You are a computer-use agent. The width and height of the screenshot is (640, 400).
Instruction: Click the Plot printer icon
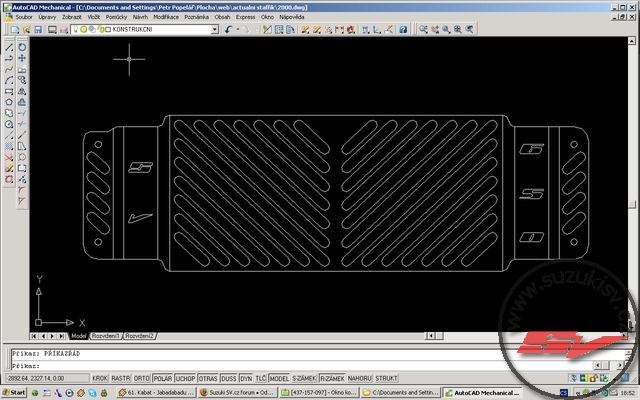(x=52, y=29)
